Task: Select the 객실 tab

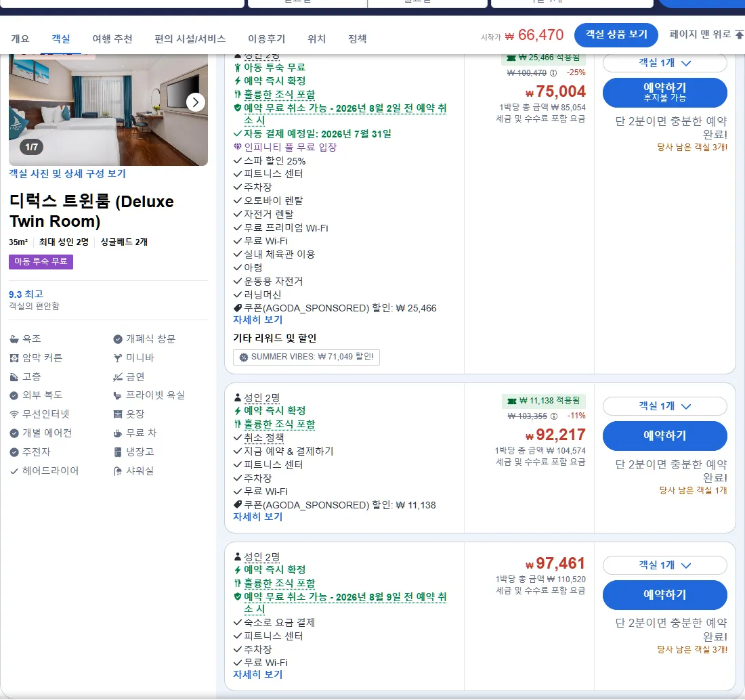Action: pyautogui.click(x=61, y=39)
